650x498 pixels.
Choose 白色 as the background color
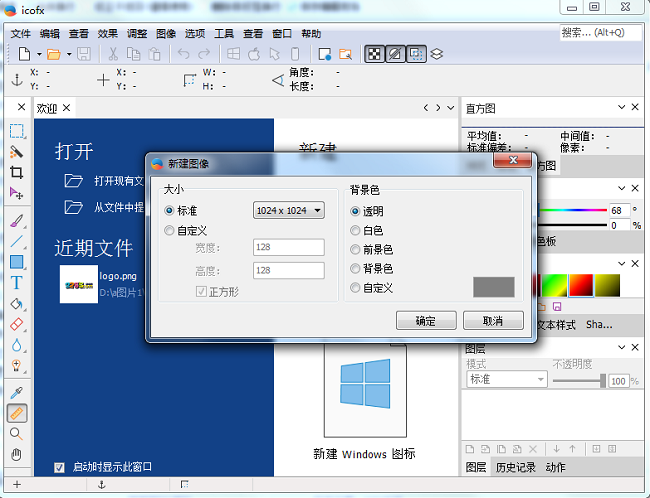355,230
